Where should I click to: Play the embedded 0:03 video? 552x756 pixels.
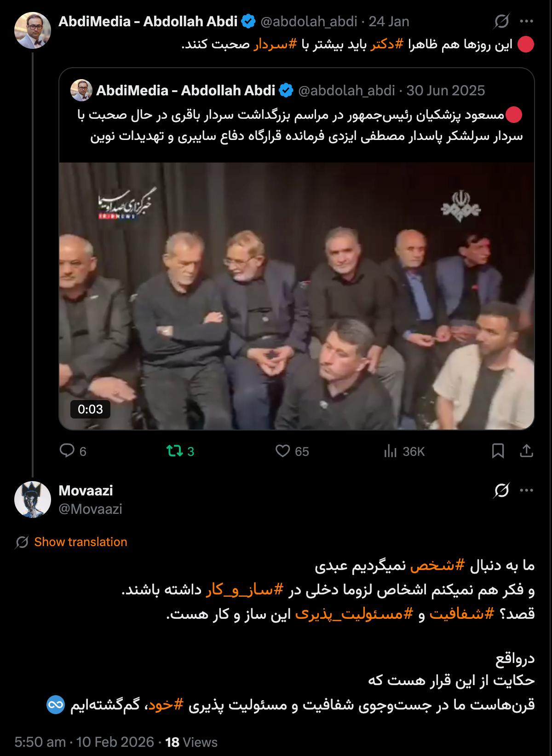297,296
